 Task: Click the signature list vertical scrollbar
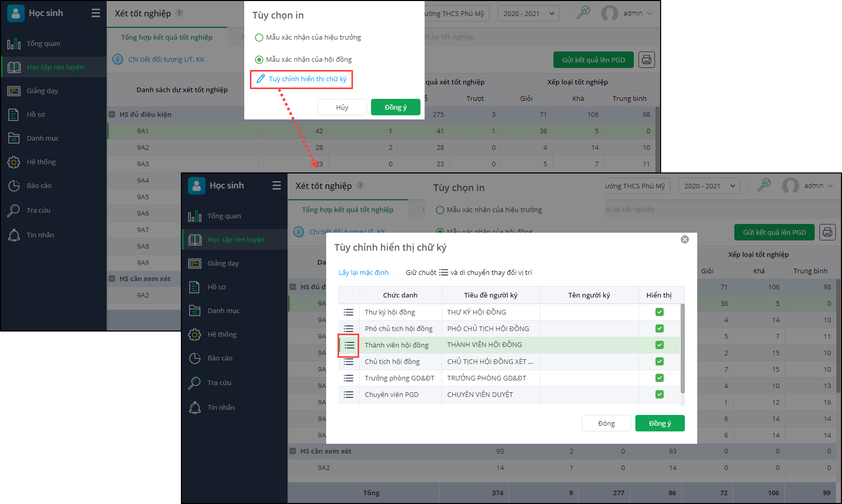tap(683, 349)
